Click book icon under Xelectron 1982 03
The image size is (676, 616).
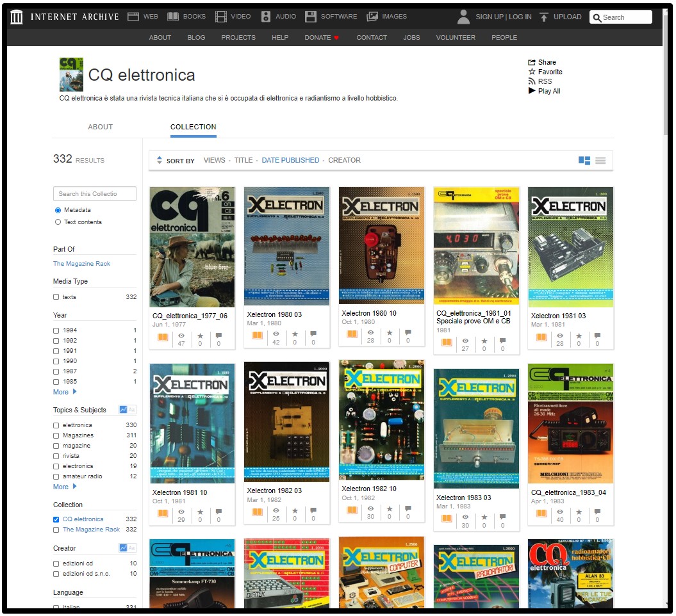[x=258, y=512]
